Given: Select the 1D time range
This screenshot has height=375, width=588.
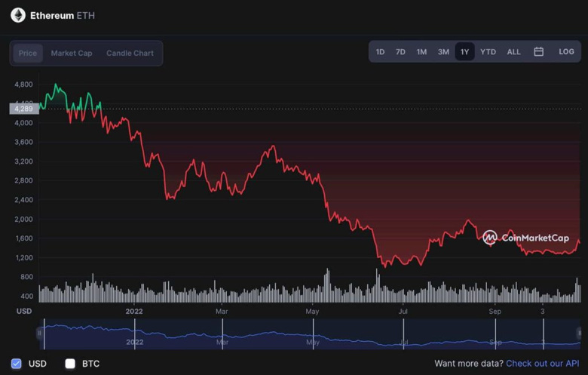Looking at the screenshot, I should (380, 52).
